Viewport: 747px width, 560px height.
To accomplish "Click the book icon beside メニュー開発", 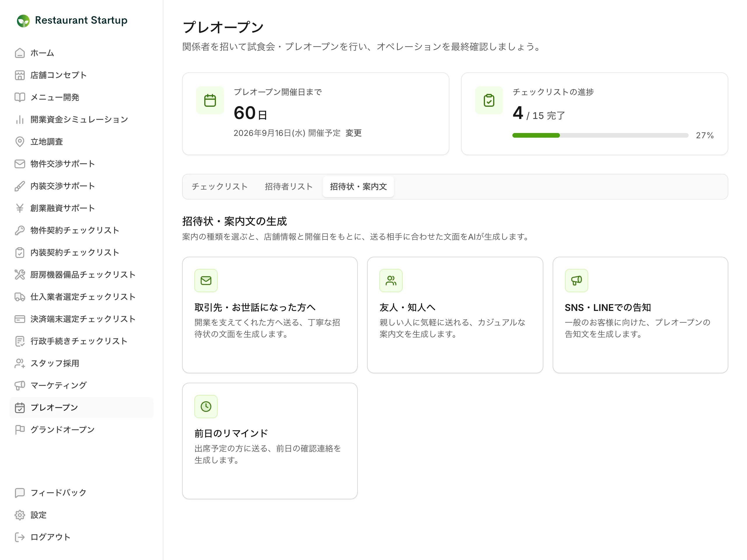I will click(x=20, y=97).
